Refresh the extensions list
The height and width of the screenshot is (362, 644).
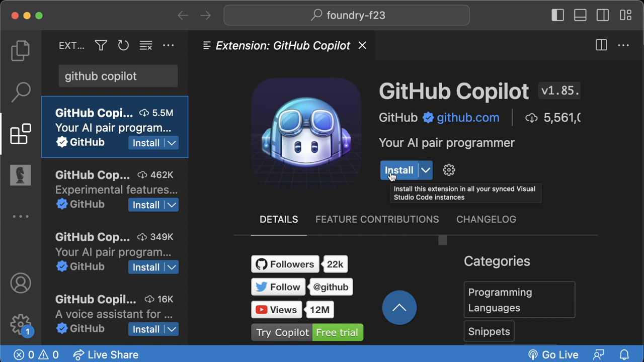pos(123,46)
